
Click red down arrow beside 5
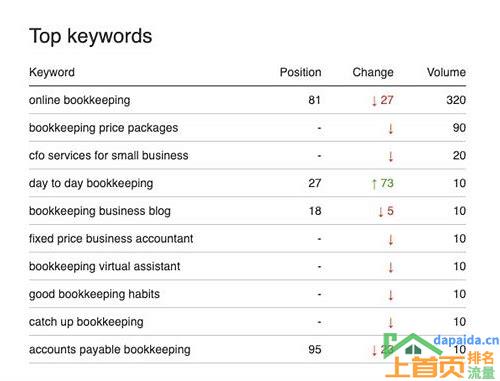point(381,211)
